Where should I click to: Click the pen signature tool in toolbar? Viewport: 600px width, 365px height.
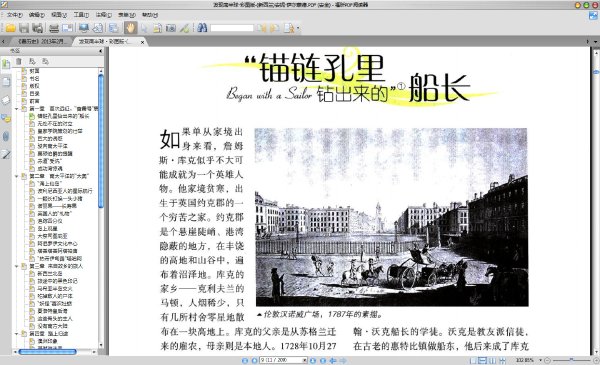(184, 28)
